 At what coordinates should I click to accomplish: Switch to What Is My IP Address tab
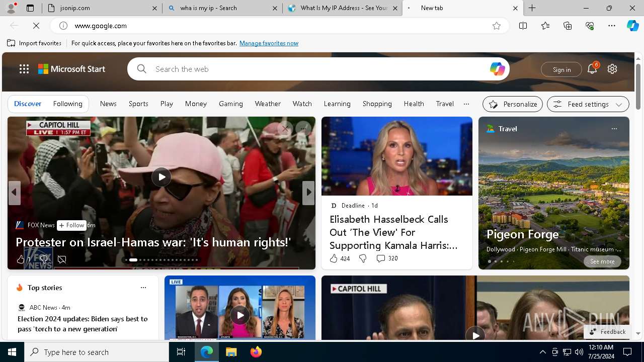(343, 8)
